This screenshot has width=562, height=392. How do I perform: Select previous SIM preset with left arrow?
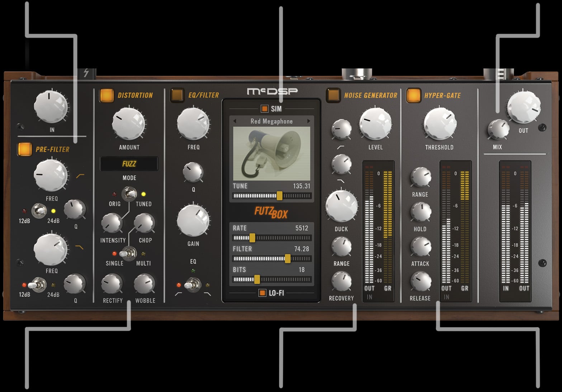[235, 121]
